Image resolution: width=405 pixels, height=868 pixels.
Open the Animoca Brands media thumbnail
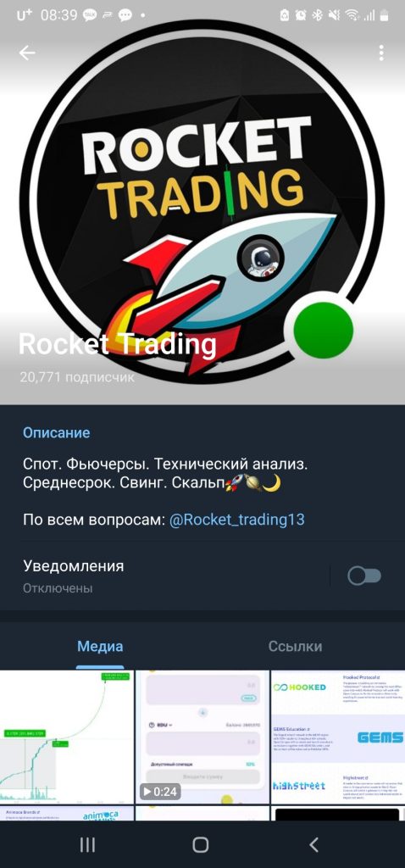[x=67, y=813]
